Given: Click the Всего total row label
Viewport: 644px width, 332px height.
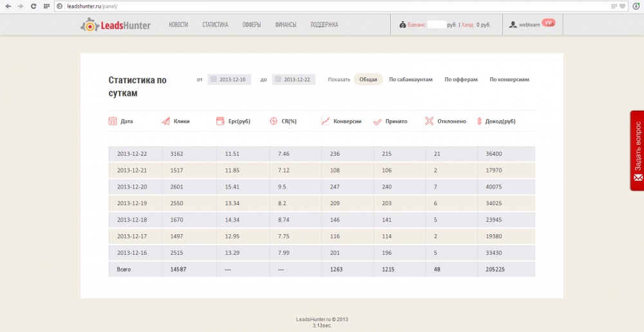Looking at the screenshot, I should 124,269.
